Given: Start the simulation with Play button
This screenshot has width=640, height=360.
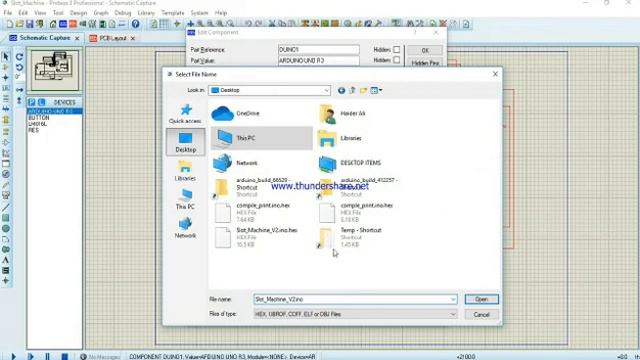Looking at the screenshot, I should 13,356.
